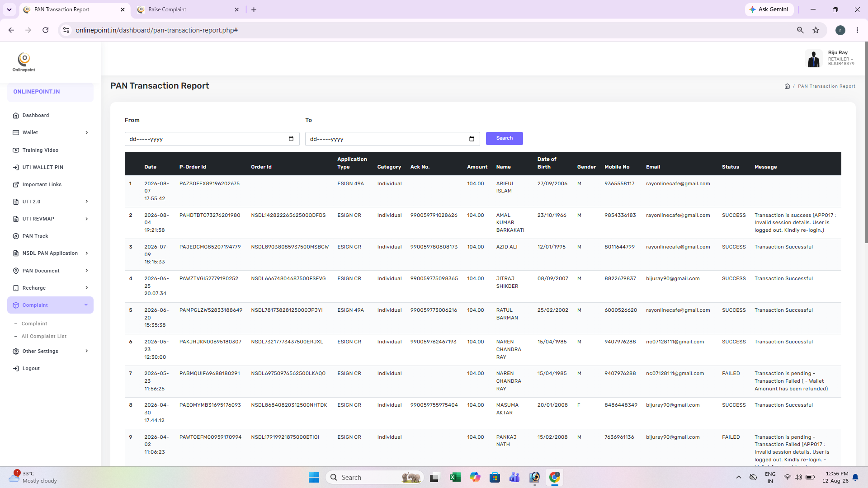The height and width of the screenshot is (488, 868).
Task: Expand the UTI 2.0 submenu chevron
Action: [86, 202]
